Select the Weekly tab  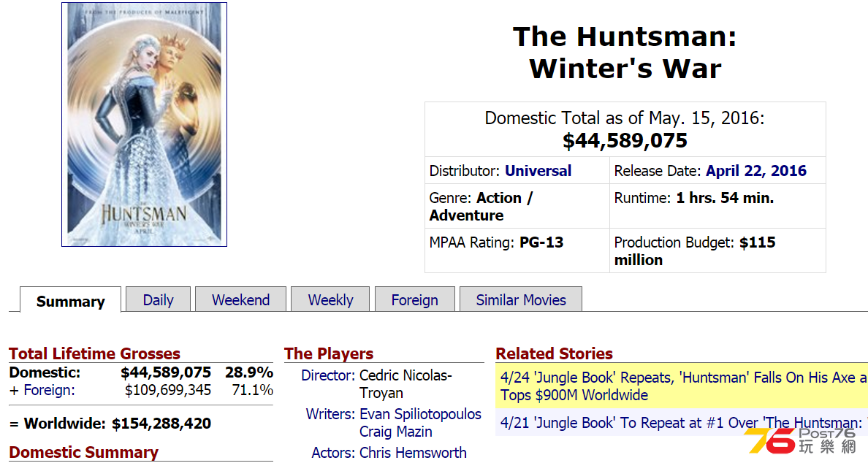point(330,300)
